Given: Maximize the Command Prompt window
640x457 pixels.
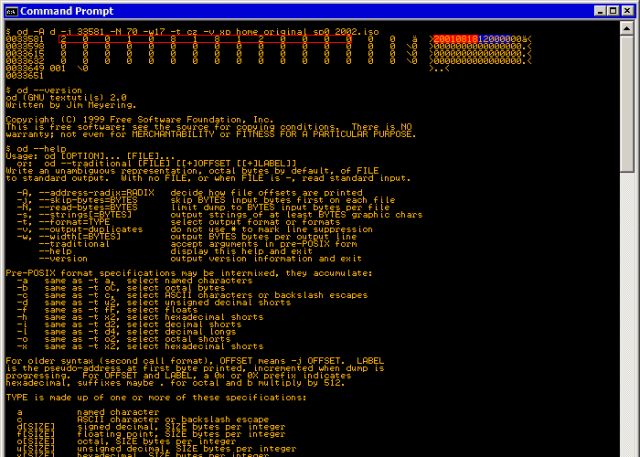Looking at the screenshot, I should [x=613, y=11].
